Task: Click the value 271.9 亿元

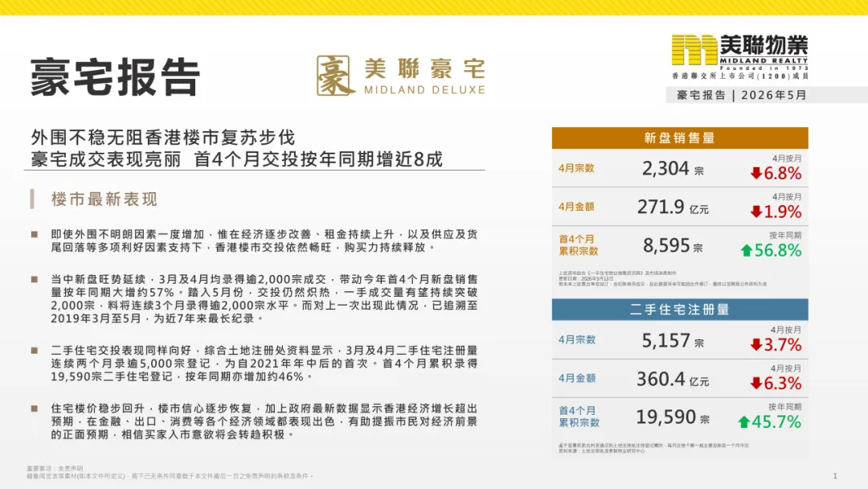Action: [673, 208]
